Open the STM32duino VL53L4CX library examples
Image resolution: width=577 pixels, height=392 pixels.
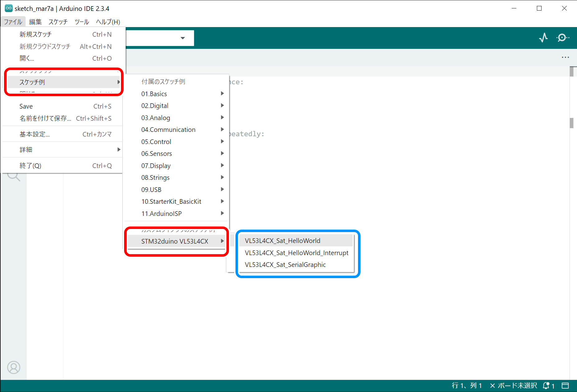(177, 241)
